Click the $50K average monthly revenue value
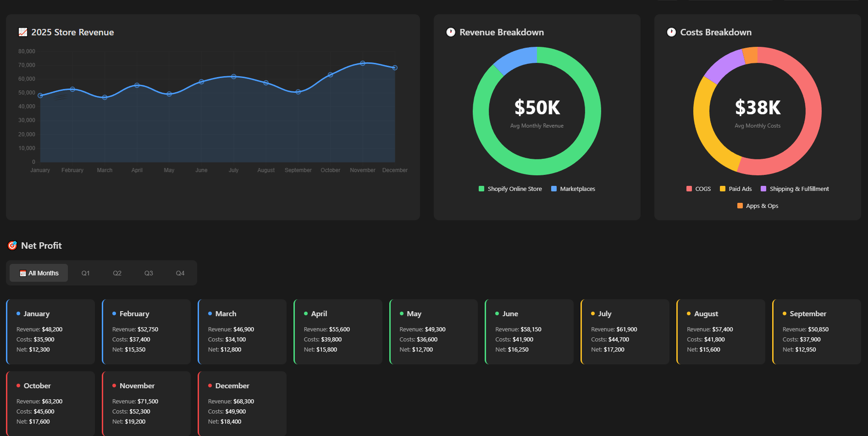This screenshot has height=436, width=868. click(x=537, y=107)
